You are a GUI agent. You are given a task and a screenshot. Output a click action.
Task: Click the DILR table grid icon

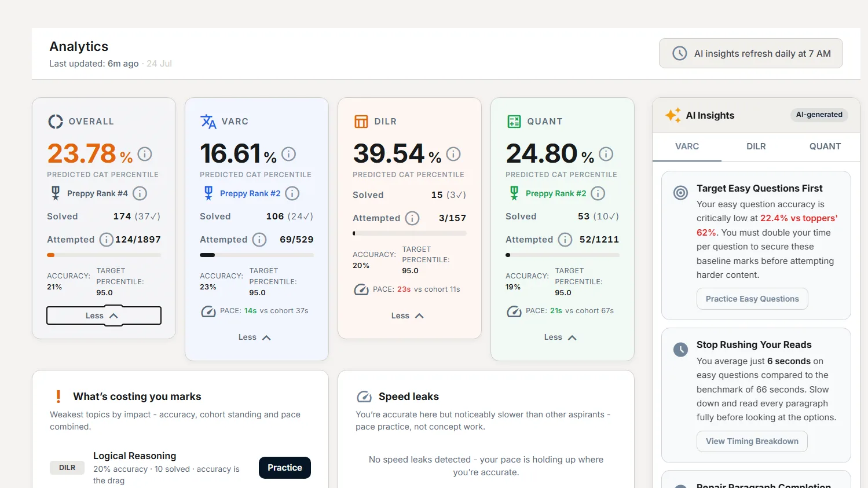pos(361,122)
